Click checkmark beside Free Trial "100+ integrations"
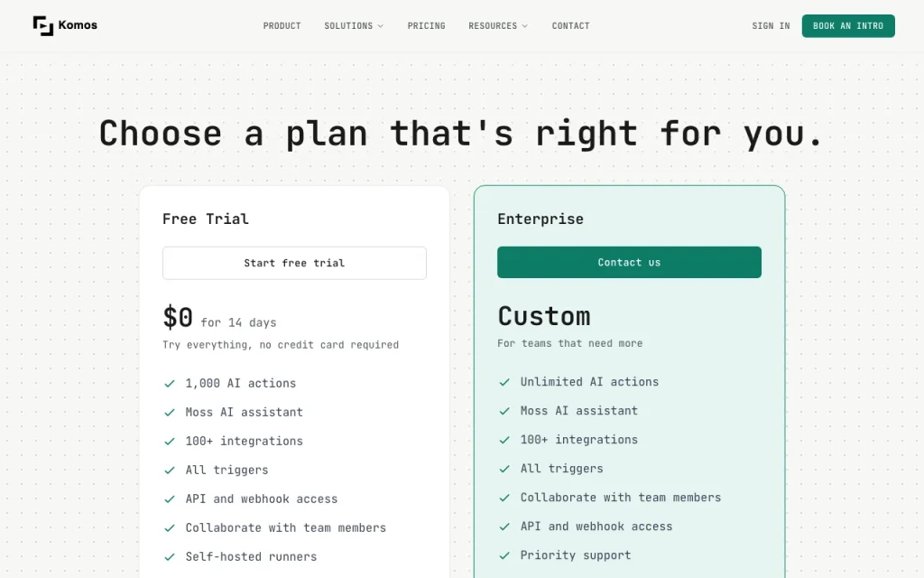This screenshot has width=924, height=578. tap(170, 441)
